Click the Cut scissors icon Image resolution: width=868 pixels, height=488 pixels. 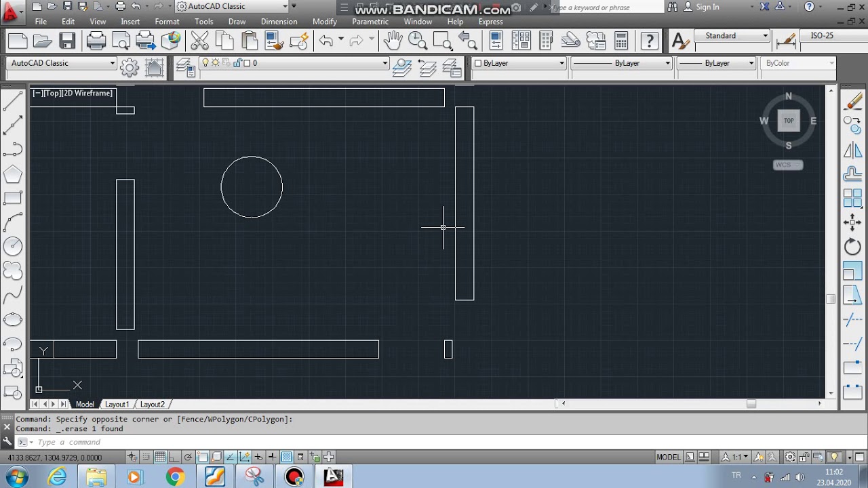pos(199,41)
